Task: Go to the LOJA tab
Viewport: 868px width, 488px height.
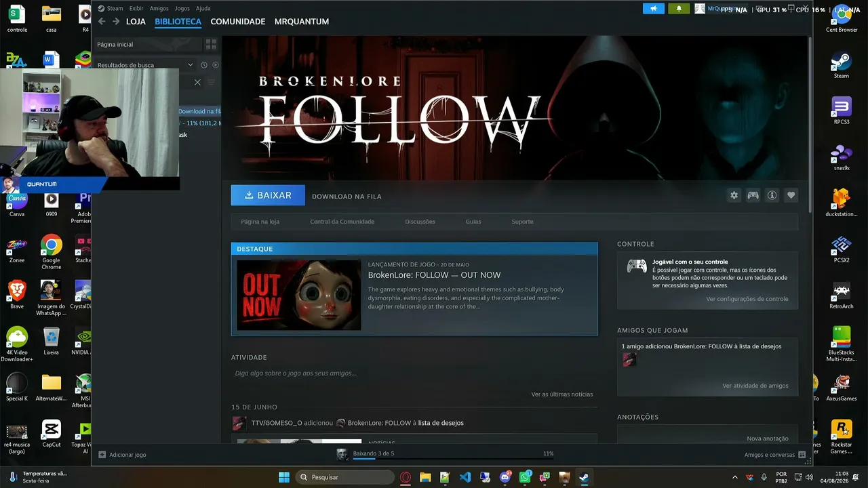Action: [x=136, y=22]
